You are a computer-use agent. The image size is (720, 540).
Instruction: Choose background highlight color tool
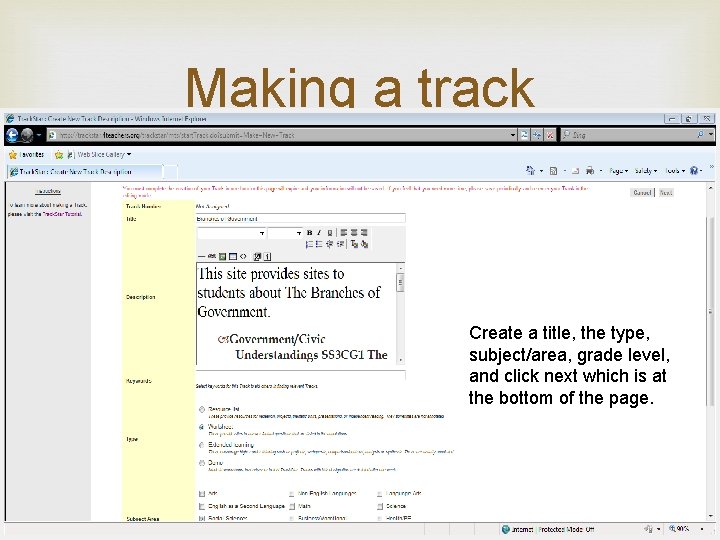tap(365, 244)
